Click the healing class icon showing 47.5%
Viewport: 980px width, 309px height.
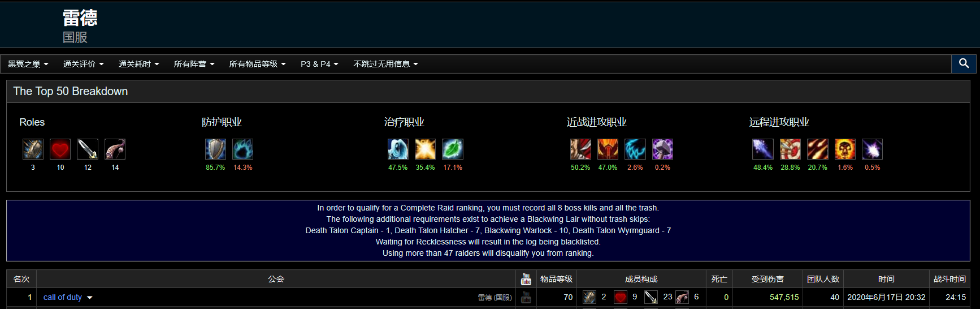(398, 149)
